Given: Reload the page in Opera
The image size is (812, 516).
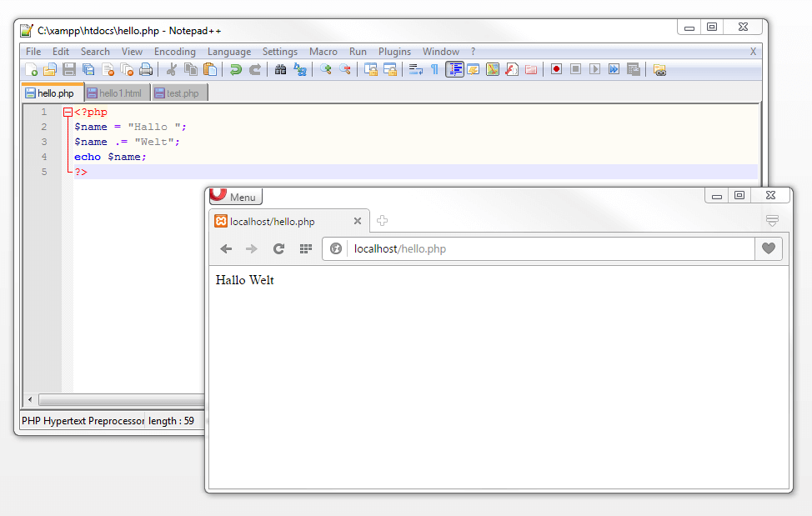Looking at the screenshot, I should point(278,249).
